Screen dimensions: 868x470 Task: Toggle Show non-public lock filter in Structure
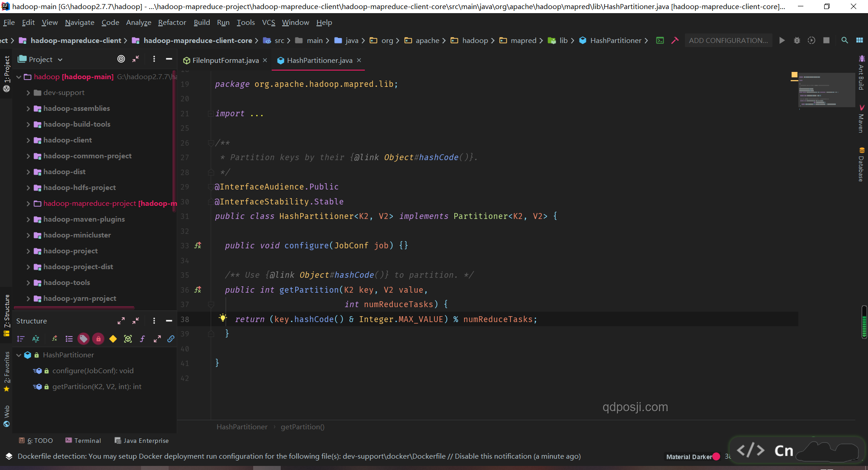(98, 339)
